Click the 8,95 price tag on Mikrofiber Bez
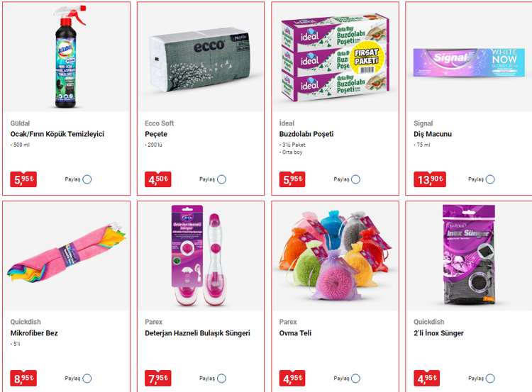532x392 pixels. (23, 379)
